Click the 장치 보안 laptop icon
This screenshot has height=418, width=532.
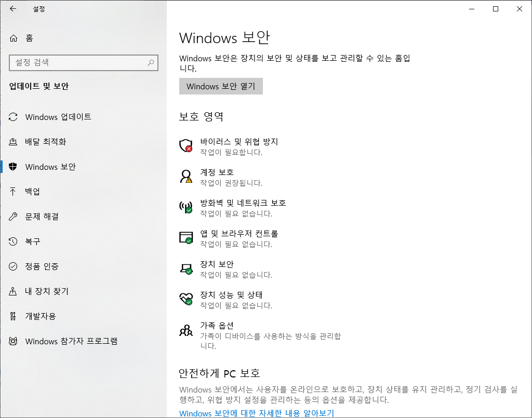[185, 268]
